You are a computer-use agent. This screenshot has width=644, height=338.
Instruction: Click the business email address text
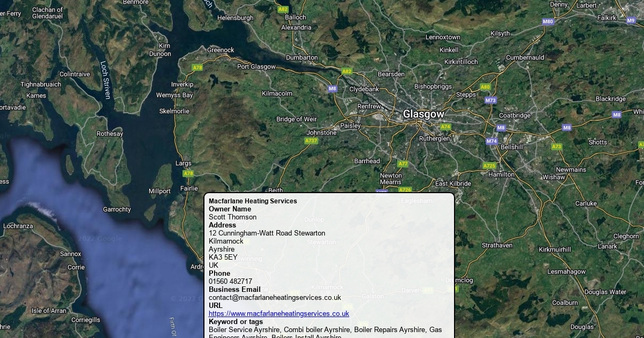click(x=275, y=298)
